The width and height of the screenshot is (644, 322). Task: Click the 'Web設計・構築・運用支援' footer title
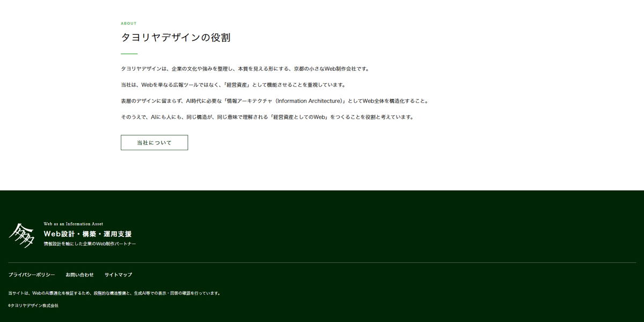pyautogui.click(x=89, y=233)
